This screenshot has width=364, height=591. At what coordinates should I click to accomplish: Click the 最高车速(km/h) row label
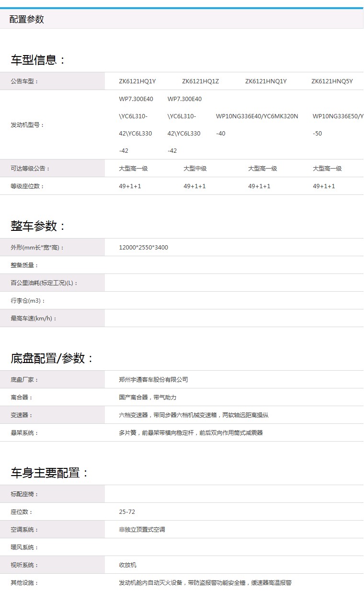tap(34, 318)
